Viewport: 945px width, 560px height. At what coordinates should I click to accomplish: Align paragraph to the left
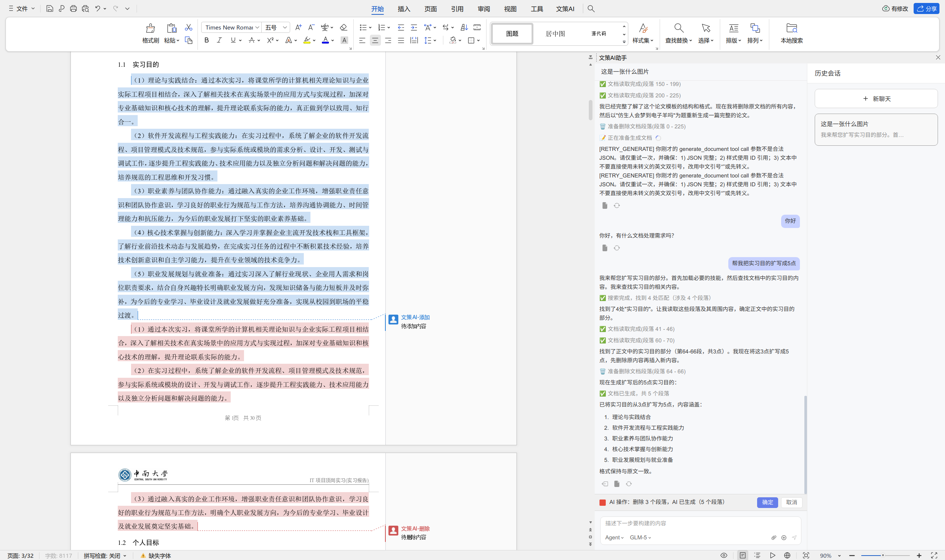point(362,40)
